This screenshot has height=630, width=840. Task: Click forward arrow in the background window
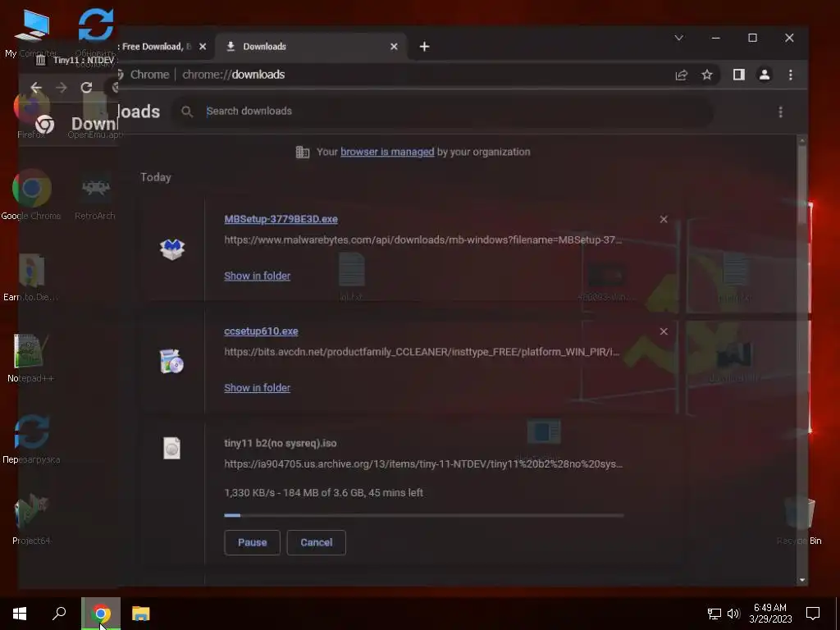click(61, 87)
